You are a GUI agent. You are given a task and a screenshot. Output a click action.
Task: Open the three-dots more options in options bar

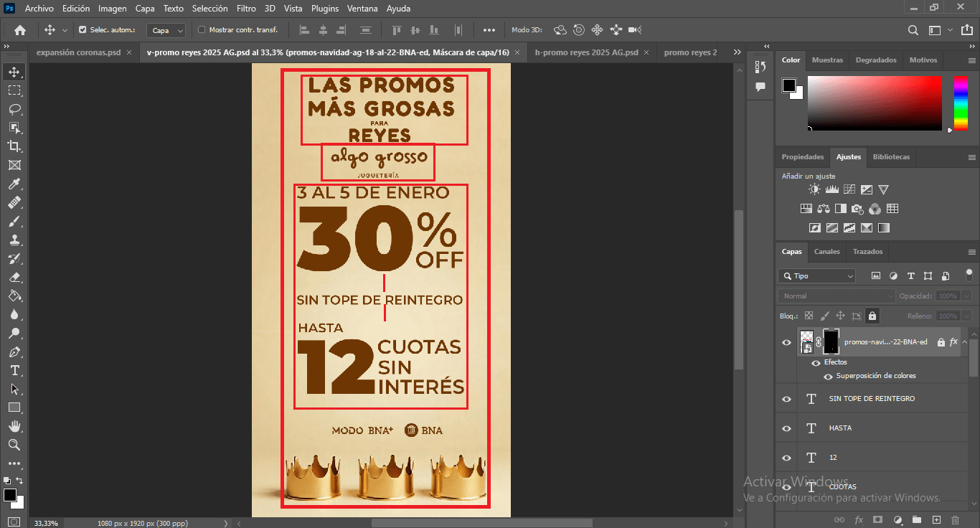(489, 30)
